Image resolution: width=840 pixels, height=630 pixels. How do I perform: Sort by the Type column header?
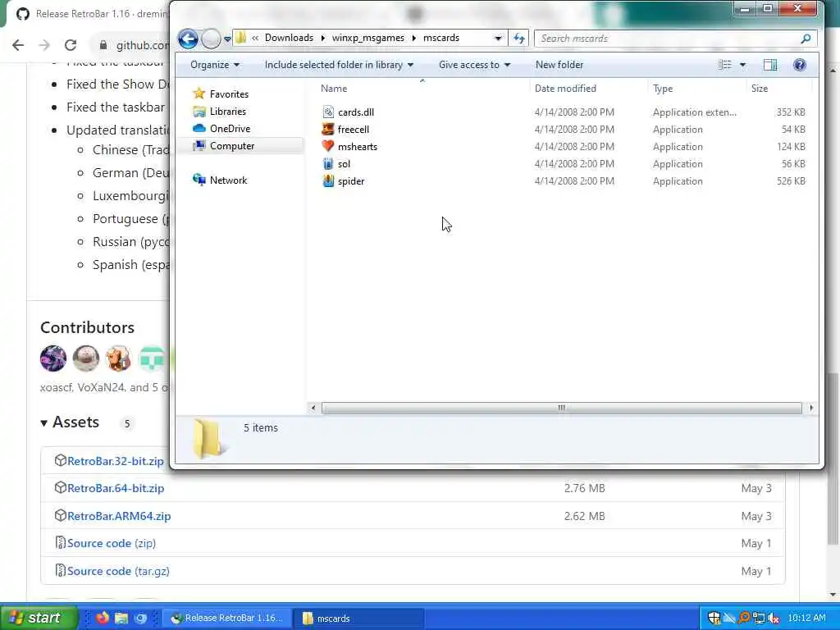pyautogui.click(x=663, y=89)
